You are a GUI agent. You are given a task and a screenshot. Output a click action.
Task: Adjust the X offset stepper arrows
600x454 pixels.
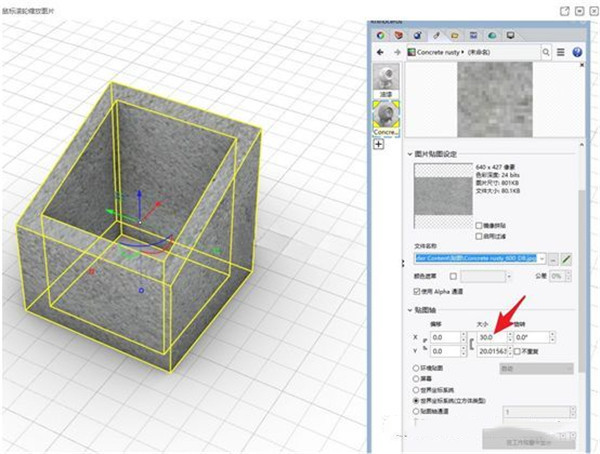(464, 337)
